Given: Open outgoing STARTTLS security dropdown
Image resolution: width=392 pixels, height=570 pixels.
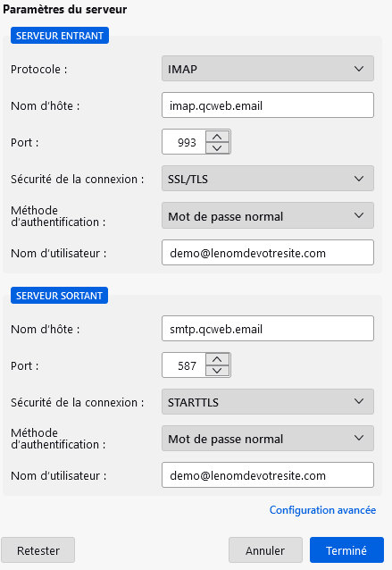Looking at the screenshot, I should click(268, 402).
